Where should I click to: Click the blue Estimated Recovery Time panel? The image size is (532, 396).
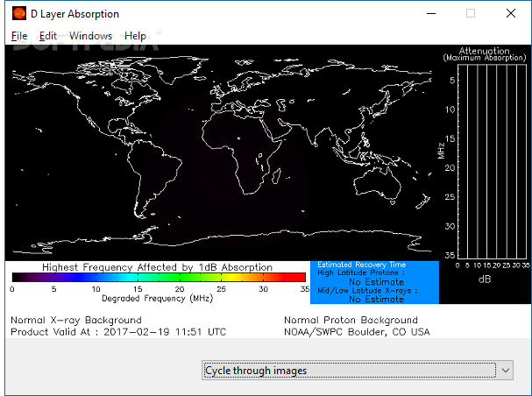click(374, 282)
